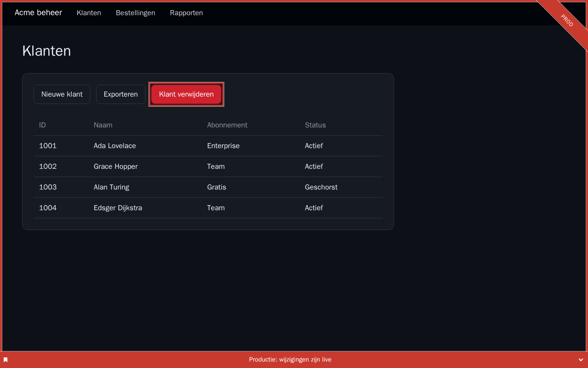Click Actief status in Ada Lovelace's row
This screenshot has width=588, height=368.
pos(314,146)
